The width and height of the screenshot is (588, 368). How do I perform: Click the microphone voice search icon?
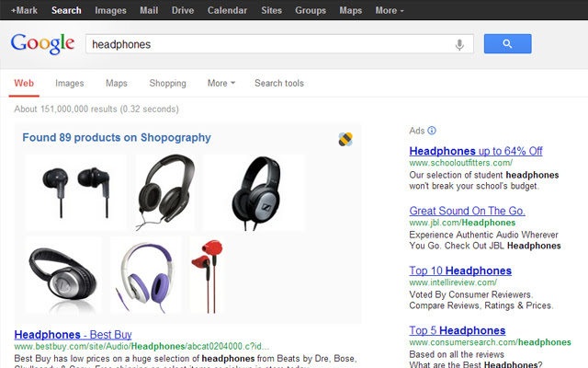tap(459, 45)
